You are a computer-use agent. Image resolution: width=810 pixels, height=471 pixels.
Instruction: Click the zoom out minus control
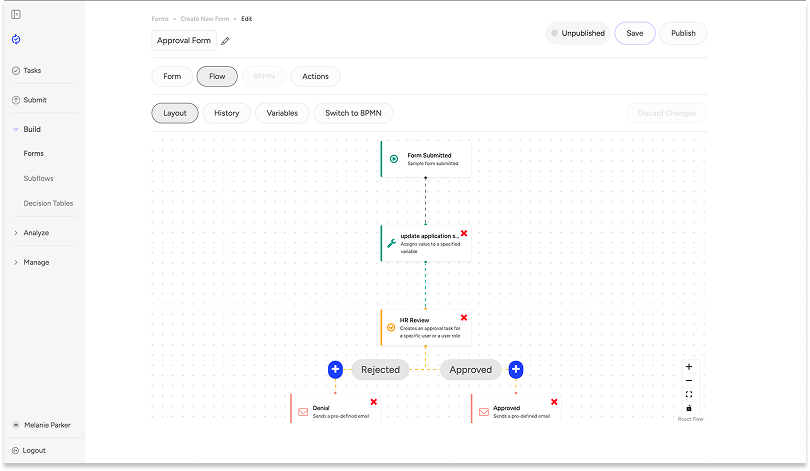(689, 381)
